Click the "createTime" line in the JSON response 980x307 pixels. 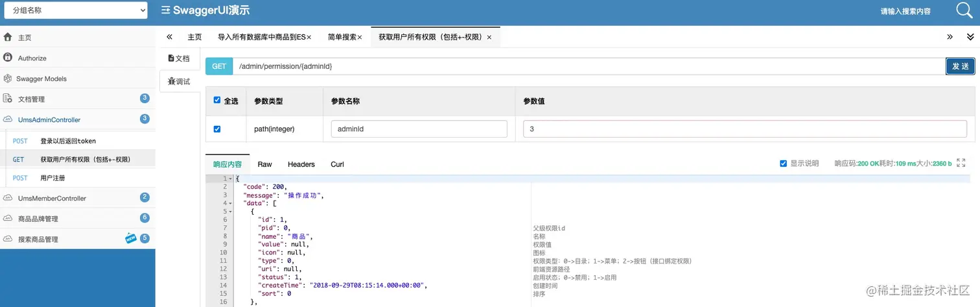pyautogui.click(x=343, y=285)
